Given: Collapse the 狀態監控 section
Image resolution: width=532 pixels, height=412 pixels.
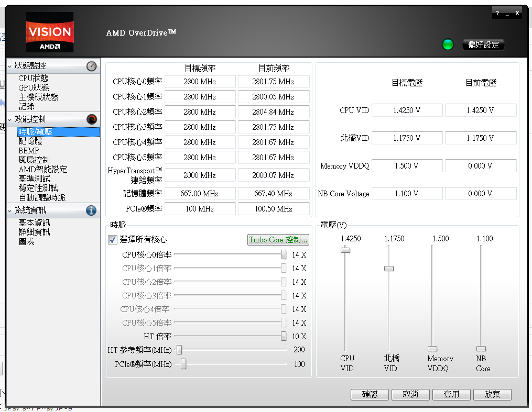Looking at the screenshot, I should [x=9, y=66].
